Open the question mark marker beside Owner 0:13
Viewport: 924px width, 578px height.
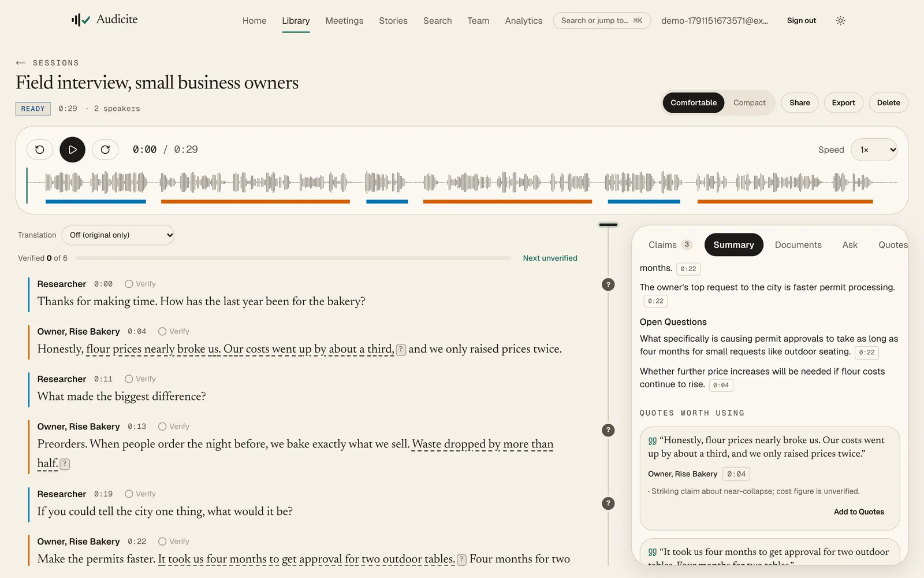point(608,430)
